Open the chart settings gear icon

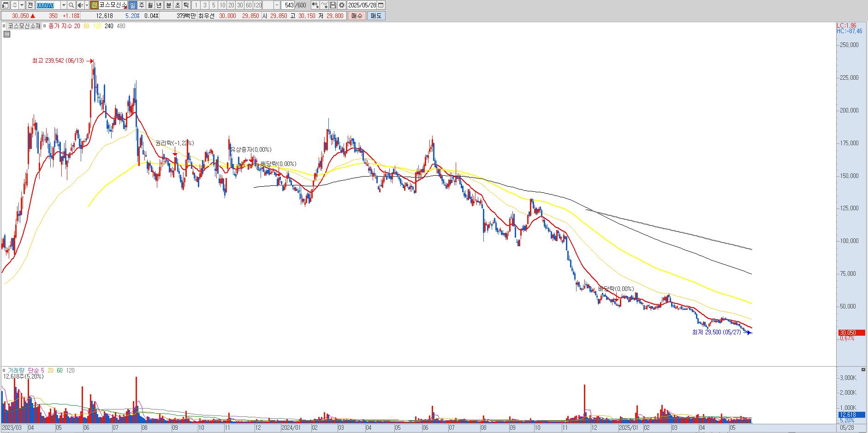click(x=342, y=5)
